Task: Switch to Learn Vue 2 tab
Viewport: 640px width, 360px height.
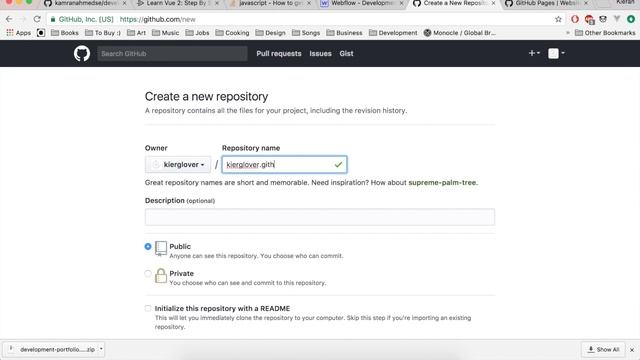Action: pos(176,3)
